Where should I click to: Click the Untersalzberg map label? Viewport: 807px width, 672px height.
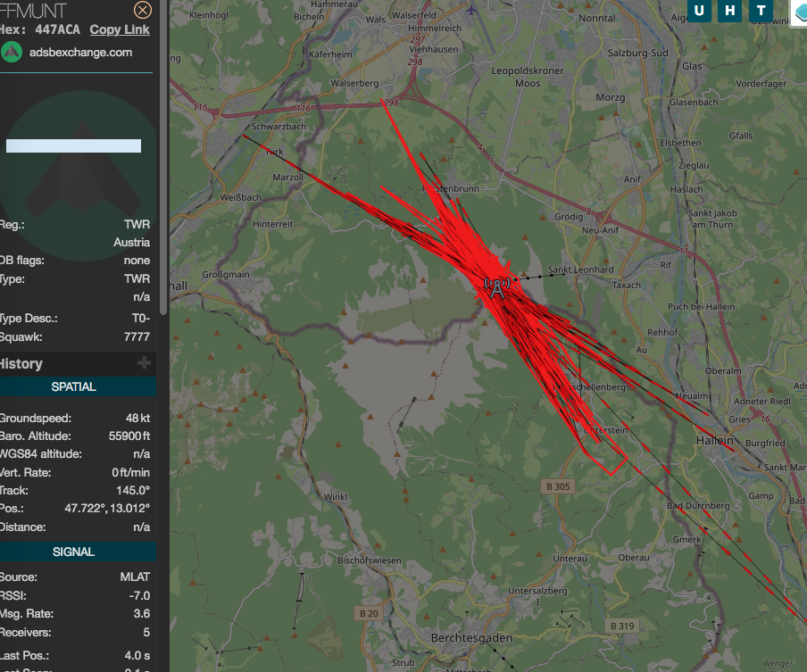537,591
